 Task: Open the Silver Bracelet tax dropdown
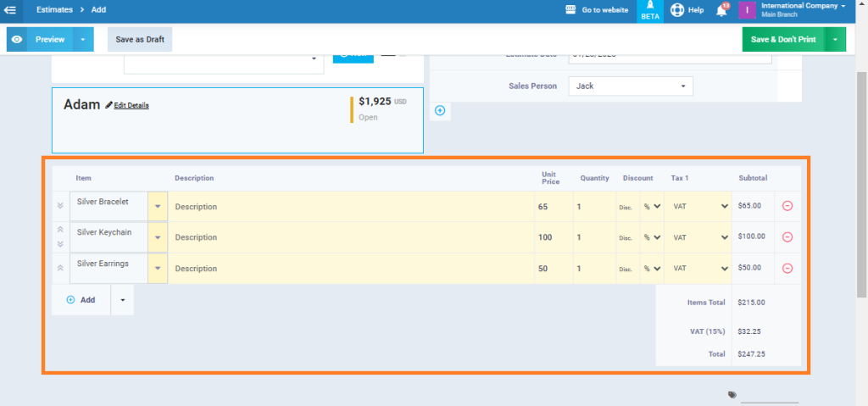point(699,206)
